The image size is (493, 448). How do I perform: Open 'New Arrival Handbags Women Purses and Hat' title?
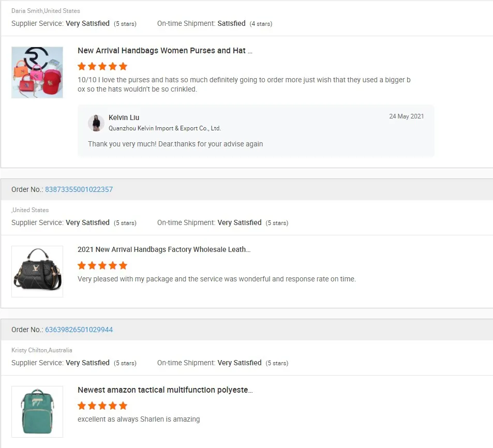[x=165, y=51]
